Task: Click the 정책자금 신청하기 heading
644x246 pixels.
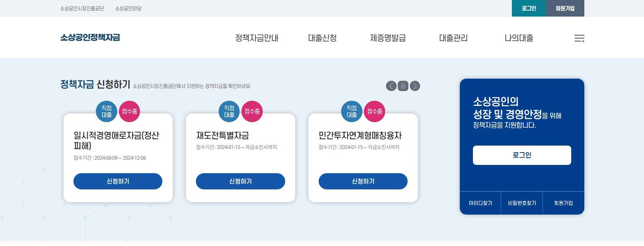Action: point(95,84)
